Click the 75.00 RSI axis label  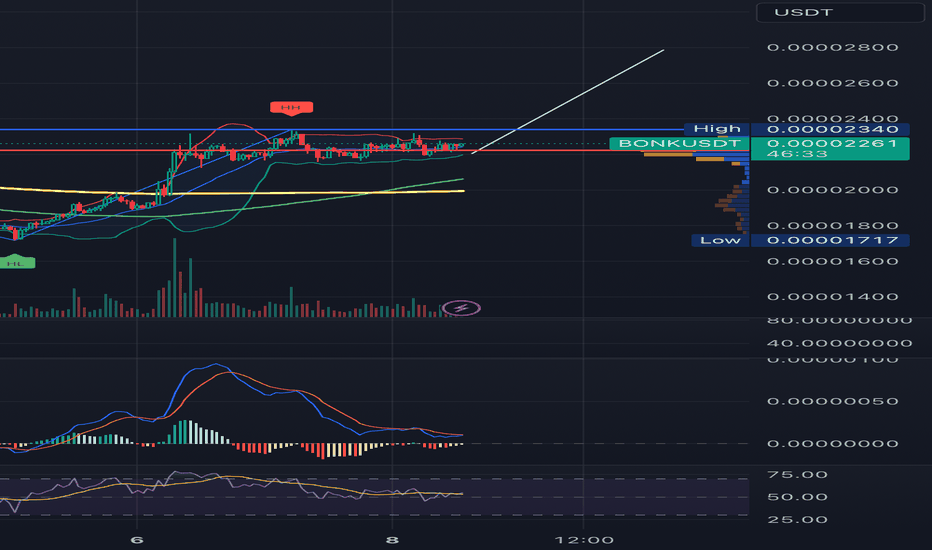[797, 474]
